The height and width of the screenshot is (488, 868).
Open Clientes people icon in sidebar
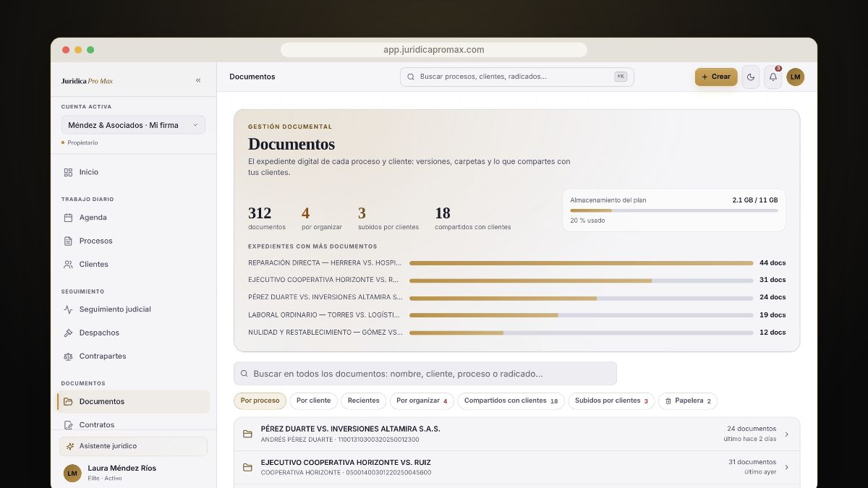pyautogui.click(x=68, y=265)
